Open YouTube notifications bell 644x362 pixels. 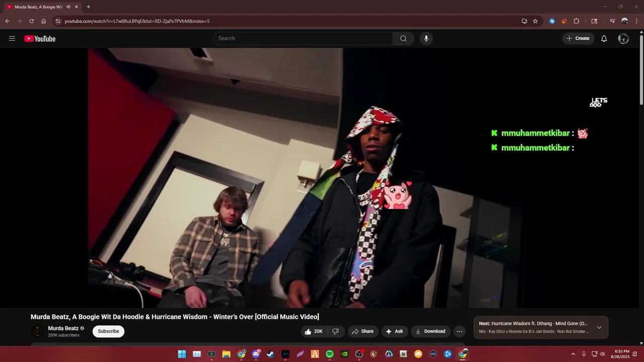pyautogui.click(x=604, y=39)
